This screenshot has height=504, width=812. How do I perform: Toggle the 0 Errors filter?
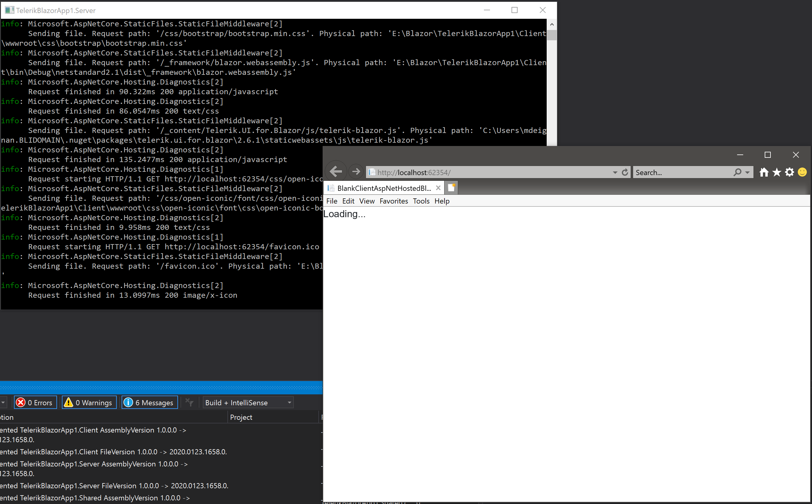click(35, 403)
